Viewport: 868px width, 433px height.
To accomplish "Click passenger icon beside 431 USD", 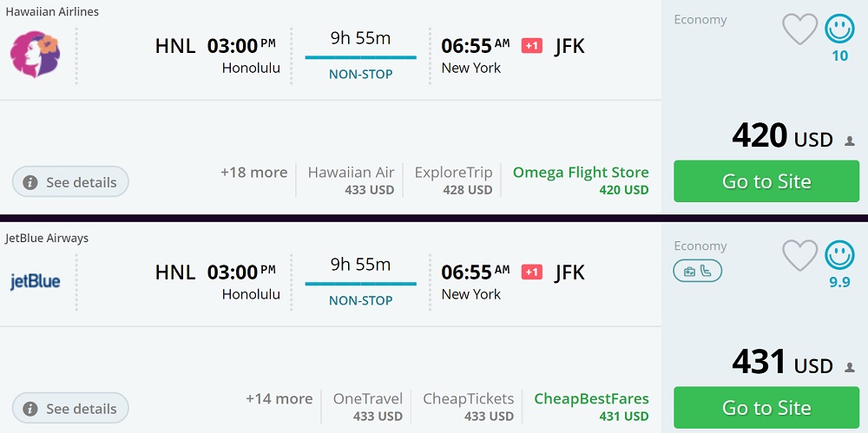I will 850,368.
